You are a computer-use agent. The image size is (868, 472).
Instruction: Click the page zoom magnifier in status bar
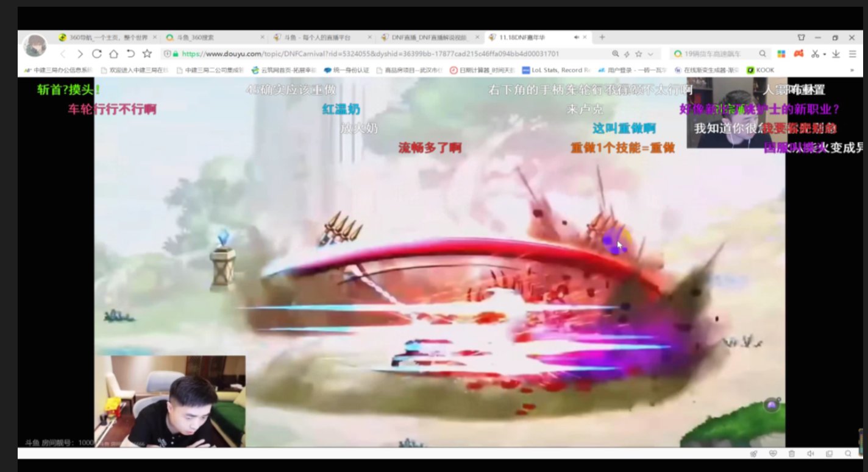848,454
